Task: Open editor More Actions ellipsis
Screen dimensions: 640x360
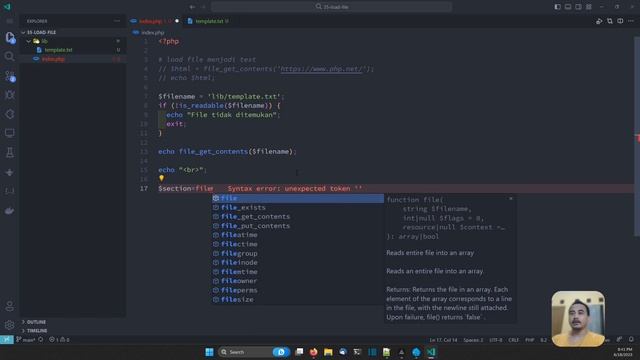Action: click(631, 21)
